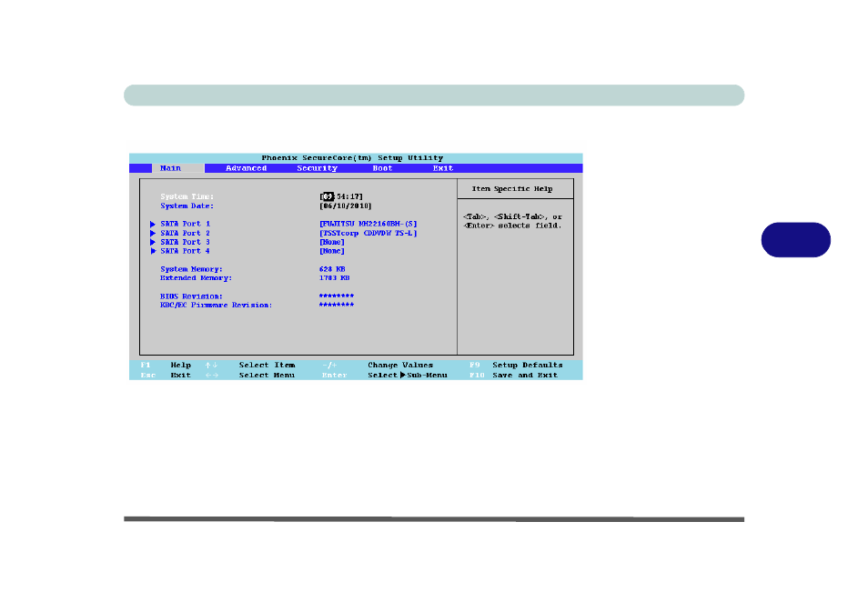The width and height of the screenshot is (868, 612).
Task: Click the Item Specific Help heading
Action: [x=512, y=189]
